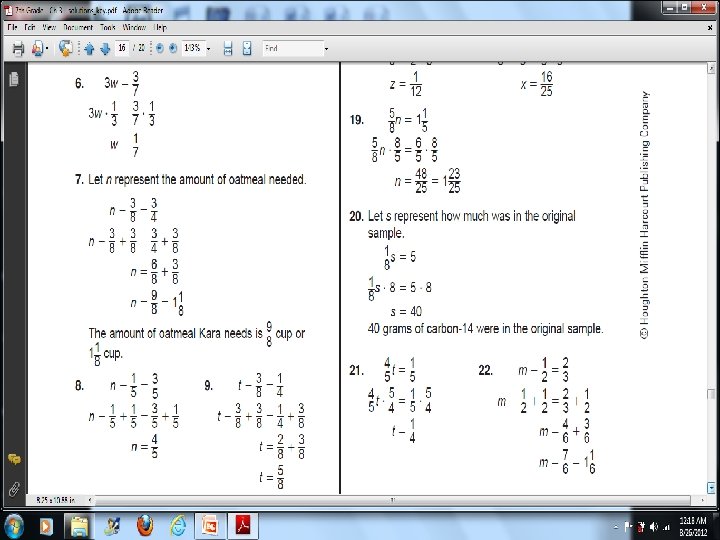Open the Window menu
This screenshot has height=540, width=720.
134,28
